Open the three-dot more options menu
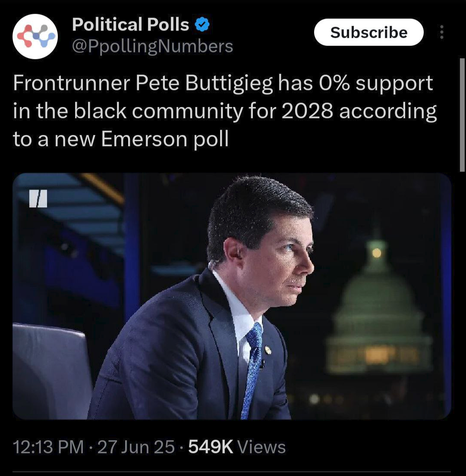The height and width of the screenshot is (476, 466). pyautogui.click(x=441, y=32)
